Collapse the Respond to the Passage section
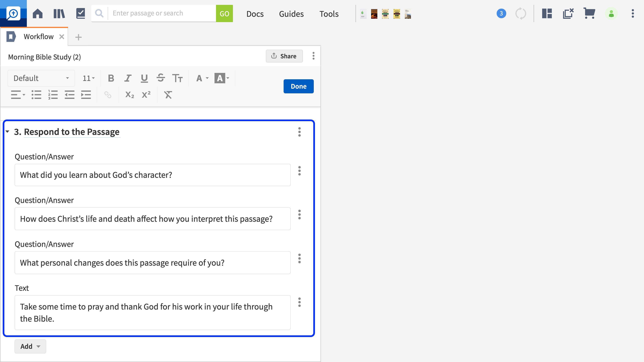The width and height of the screenshot is (644, 362). [8, 132]
